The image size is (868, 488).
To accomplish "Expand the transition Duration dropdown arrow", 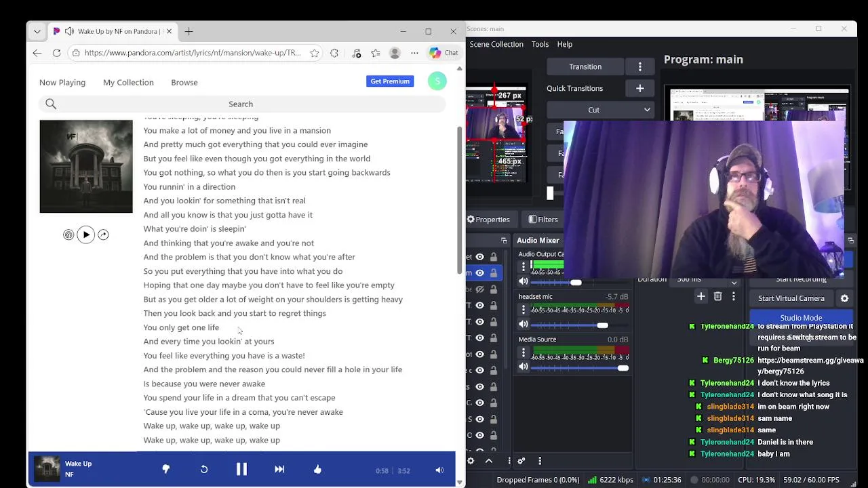I will (x=734, y=283).
